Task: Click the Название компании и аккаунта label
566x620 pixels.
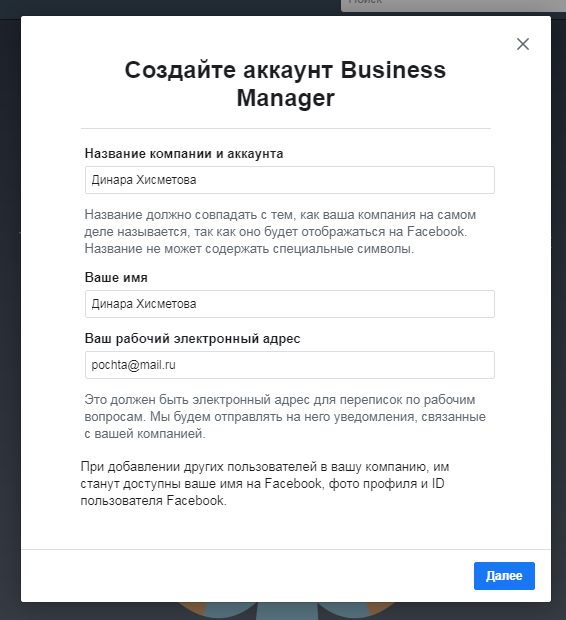Action: 184,153
